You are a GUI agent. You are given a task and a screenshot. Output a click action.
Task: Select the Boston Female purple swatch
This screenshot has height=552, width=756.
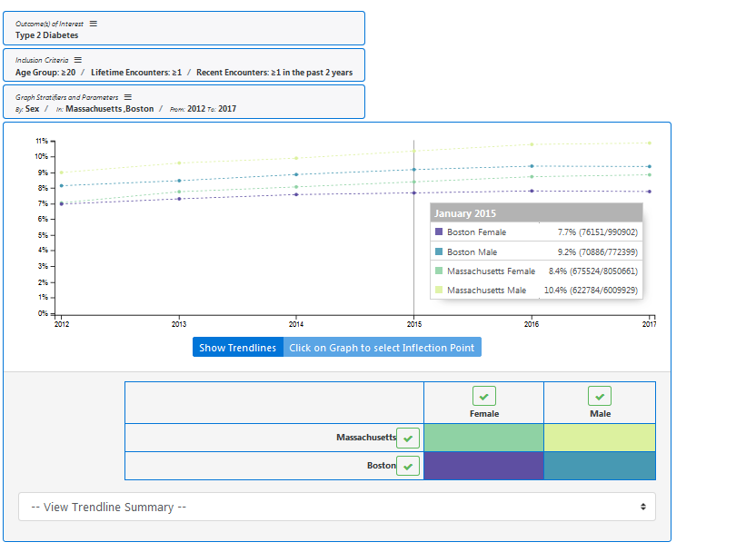483,466
